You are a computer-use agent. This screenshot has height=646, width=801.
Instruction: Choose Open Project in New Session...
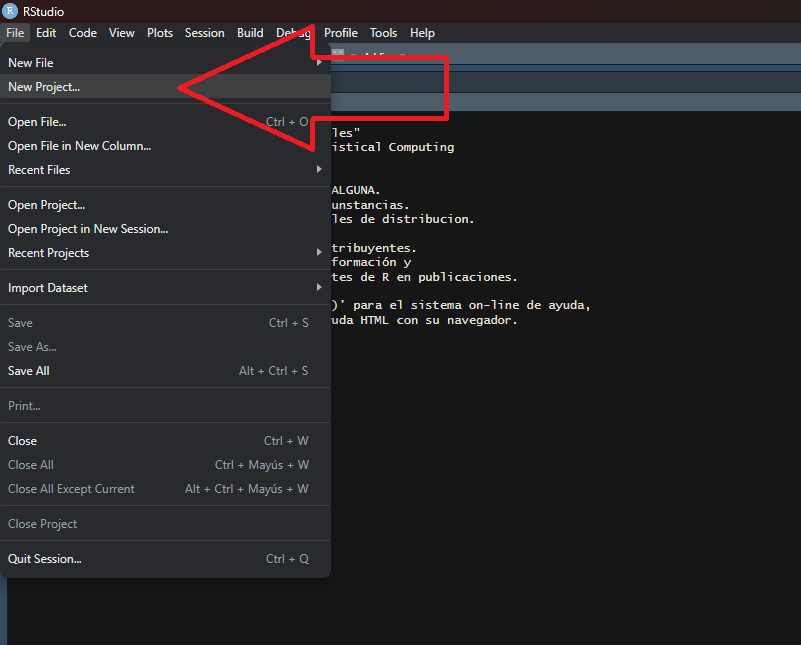point(88,229)
